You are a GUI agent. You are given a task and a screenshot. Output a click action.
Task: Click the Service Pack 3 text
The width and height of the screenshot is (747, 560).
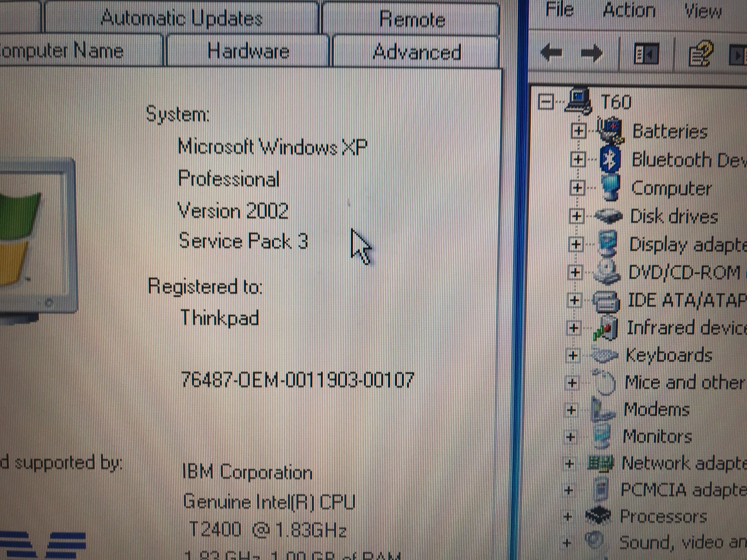pos(243,241)
